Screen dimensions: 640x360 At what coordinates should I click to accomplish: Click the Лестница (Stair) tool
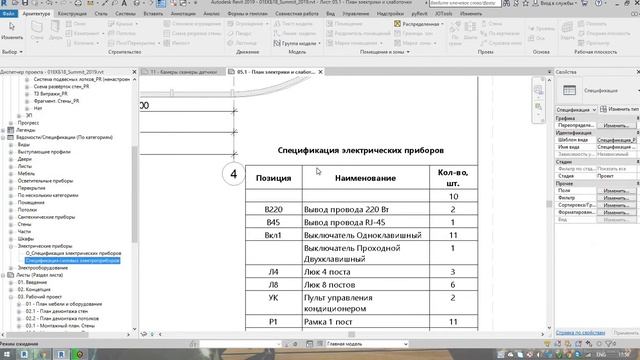(x=242, y=43)
